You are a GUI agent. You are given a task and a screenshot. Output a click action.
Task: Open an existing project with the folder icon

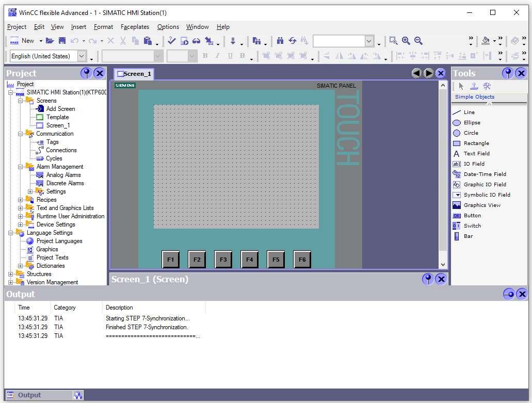coord(50,41)
